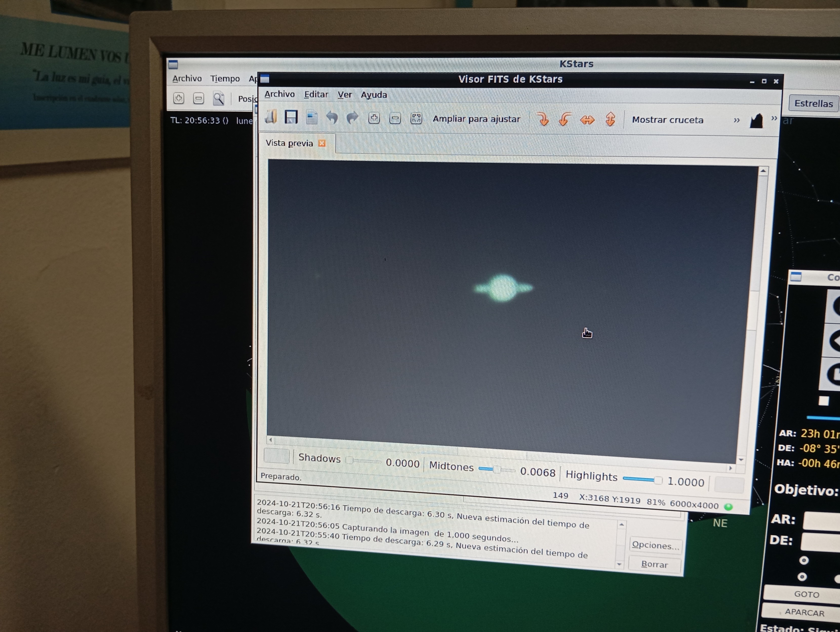Click KStars main toolbar zoom out icon

[x=199, y=99]
